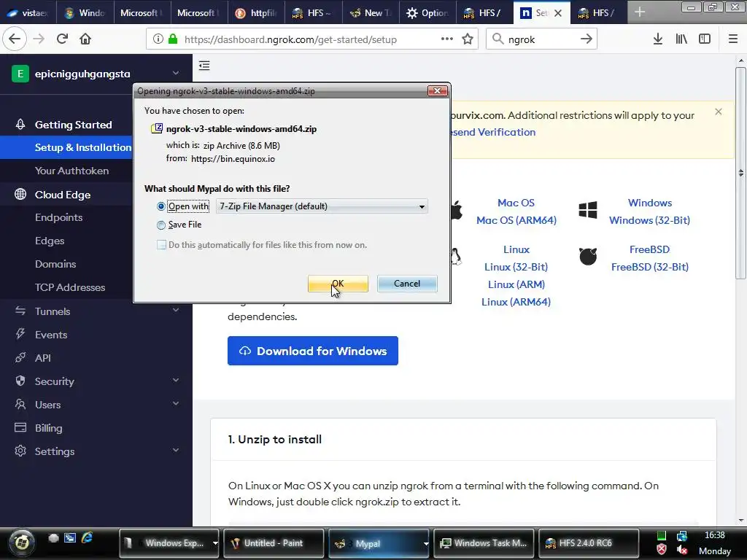
Task: Click the FreeBSD (32-Bit) download link
Action: click(650, 267)
